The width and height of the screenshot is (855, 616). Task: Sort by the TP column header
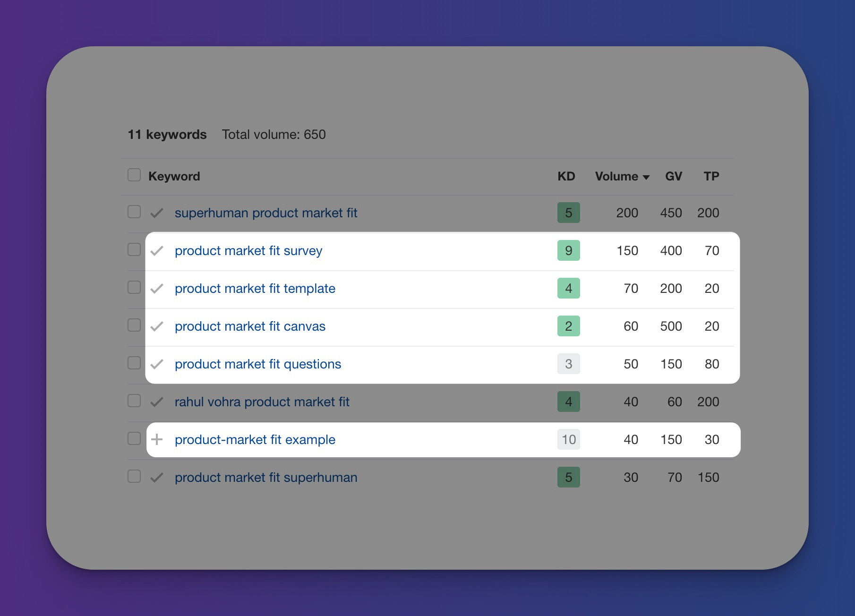(x=711, y=176)
